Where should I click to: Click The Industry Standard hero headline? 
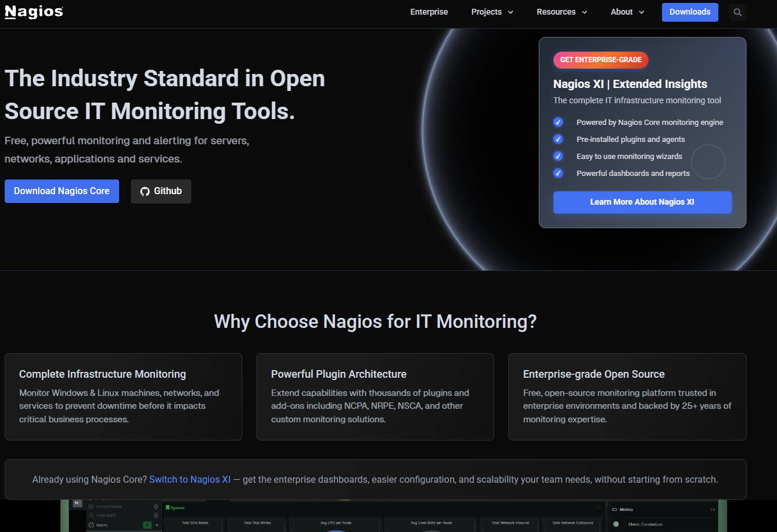(165, 94)
